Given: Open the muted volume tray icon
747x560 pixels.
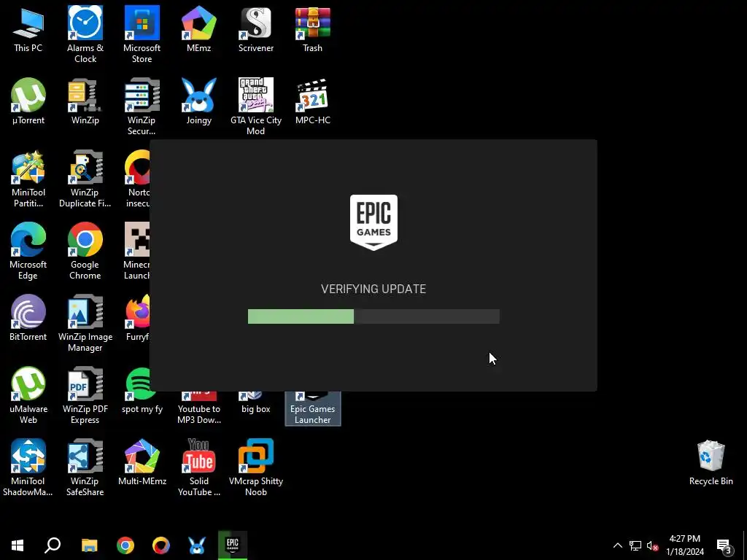Looking at the screenshot, I should pyautogui.click(x=652, y=545).
